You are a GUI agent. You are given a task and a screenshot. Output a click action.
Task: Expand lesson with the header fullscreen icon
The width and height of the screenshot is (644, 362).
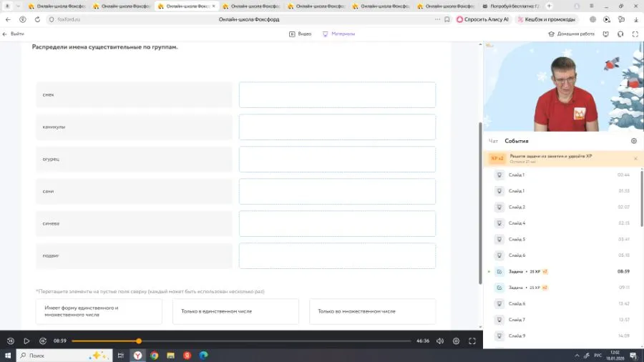tap(635, 34)
